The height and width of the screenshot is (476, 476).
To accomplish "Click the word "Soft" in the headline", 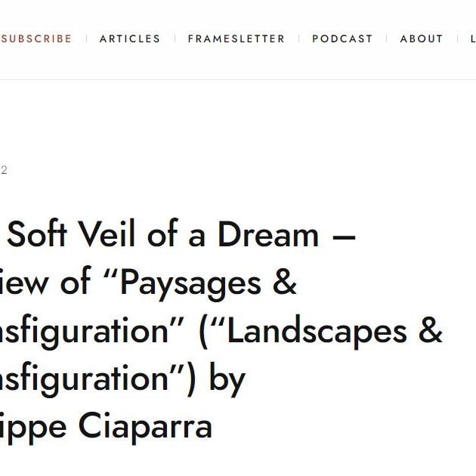I will 45,235.
